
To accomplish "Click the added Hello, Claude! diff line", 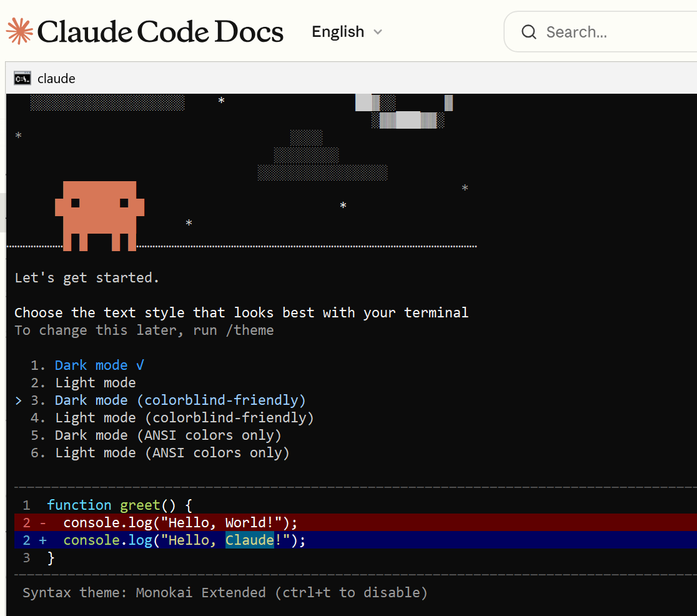I will click(x=355, y=540).
